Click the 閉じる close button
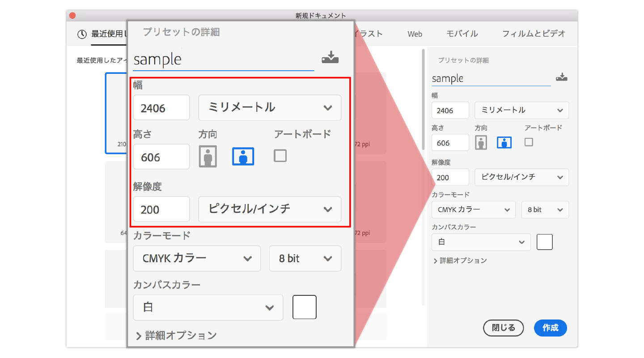The image size is (644, 358). 504,328
